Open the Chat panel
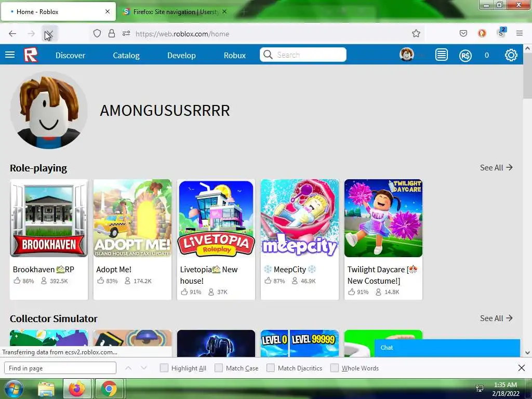 pyautogui.click(x=447, y=348)
